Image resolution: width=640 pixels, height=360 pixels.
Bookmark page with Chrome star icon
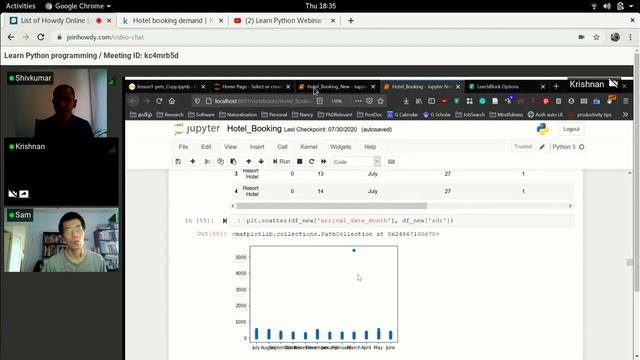[x=596, y=37]
